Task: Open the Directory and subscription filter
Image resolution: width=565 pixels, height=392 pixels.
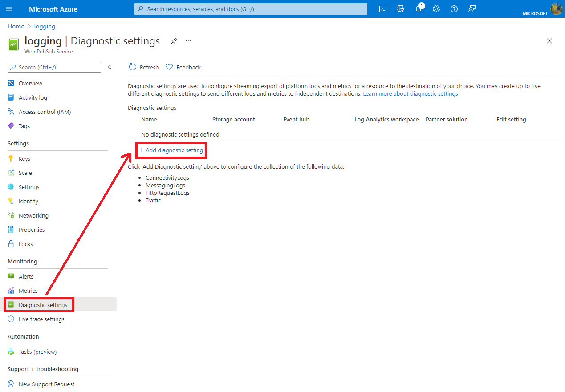Action: pyautogui.click(x=400, y=9)
